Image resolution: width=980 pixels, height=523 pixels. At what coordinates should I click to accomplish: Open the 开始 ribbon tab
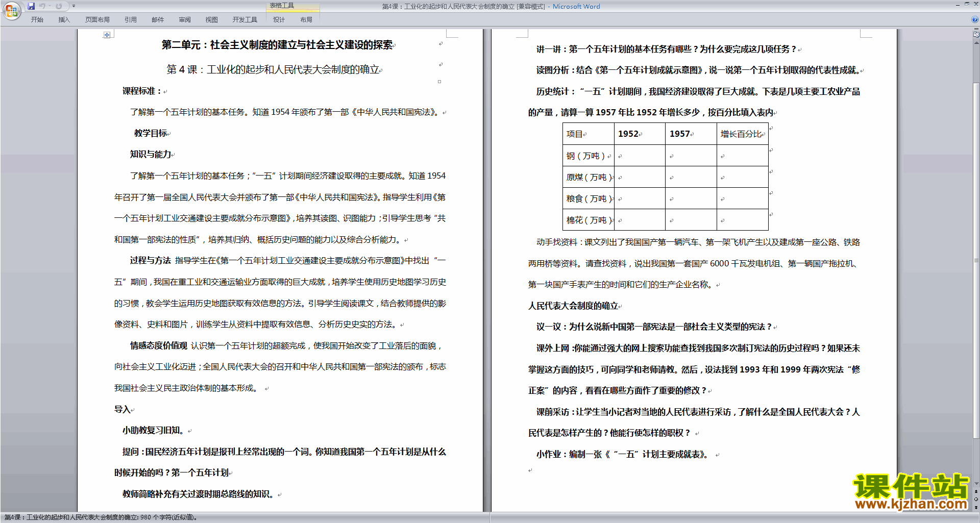tap(37, 19)
